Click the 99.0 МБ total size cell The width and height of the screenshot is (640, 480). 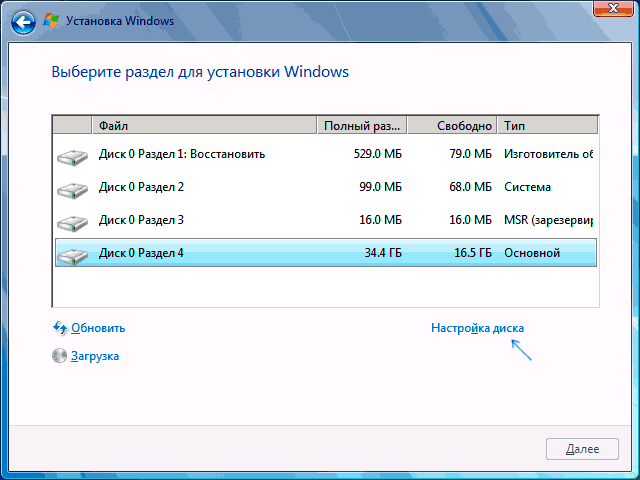[x=381, y=187]
